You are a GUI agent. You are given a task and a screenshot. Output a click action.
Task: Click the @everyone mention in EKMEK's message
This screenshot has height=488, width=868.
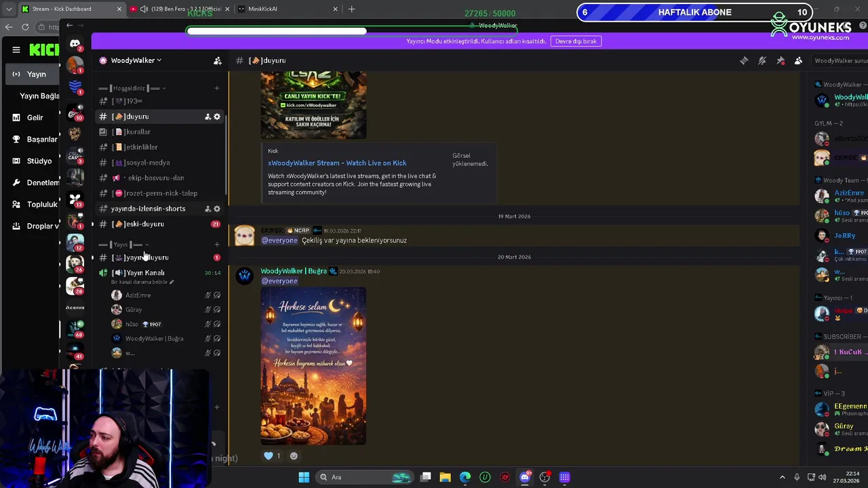tap(279, 241)
